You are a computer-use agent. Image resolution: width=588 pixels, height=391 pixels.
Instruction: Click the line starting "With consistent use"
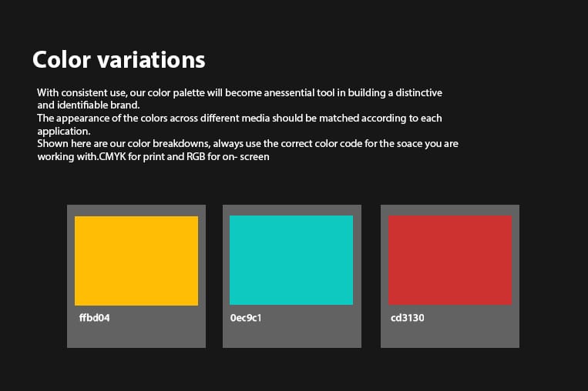click(239, 92)
